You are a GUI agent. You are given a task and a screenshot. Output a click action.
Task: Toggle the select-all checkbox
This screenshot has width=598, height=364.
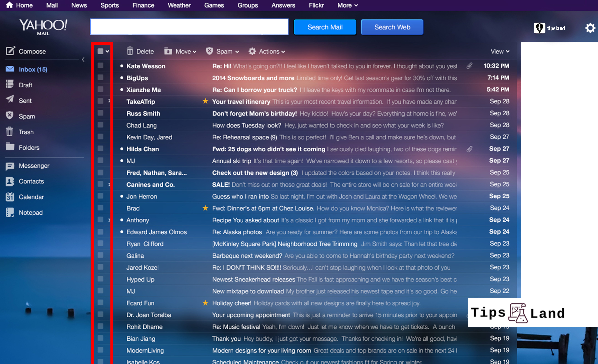click(100, 51)
